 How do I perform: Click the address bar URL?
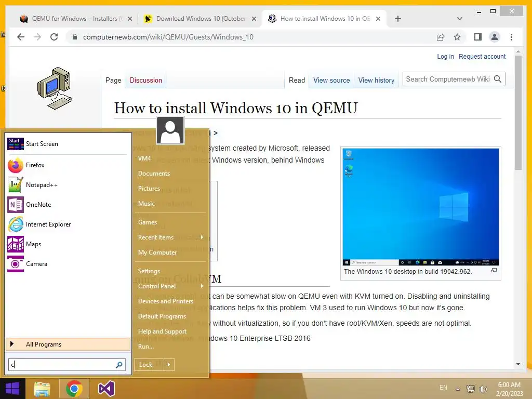(168, 37)
